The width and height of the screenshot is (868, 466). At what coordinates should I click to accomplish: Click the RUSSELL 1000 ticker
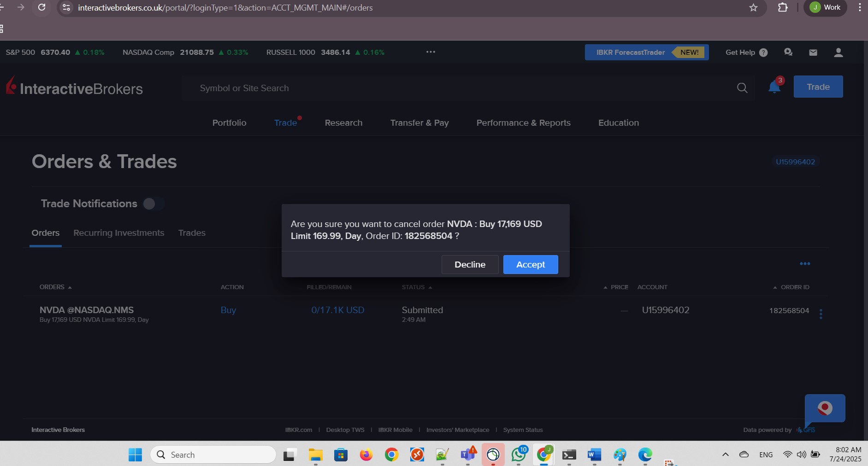tap(325, 52)
